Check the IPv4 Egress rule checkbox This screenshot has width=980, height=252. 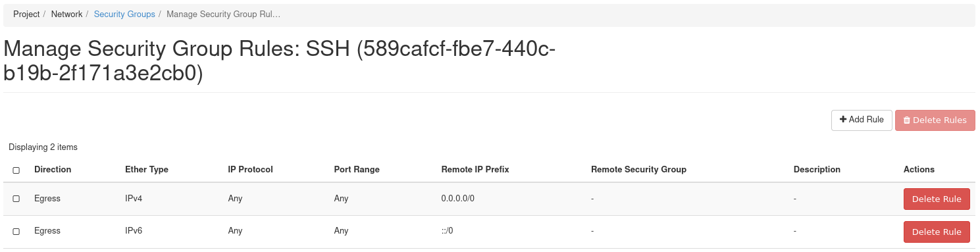tap(16, 199)
